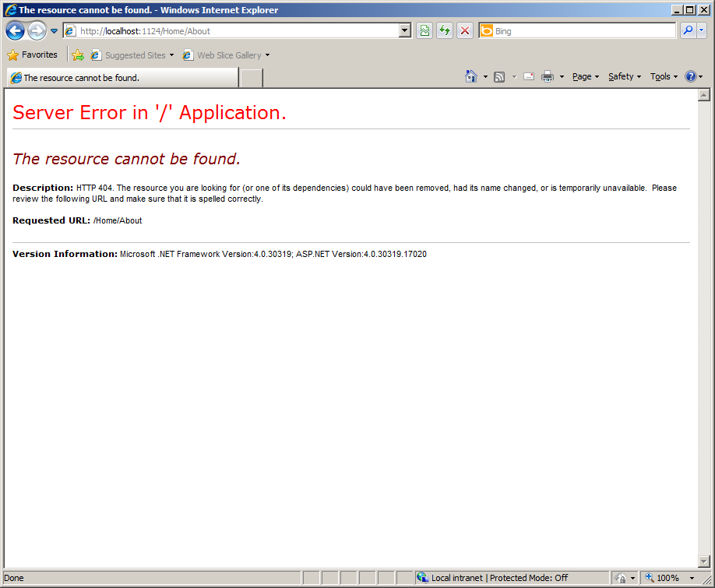This screenshot has width=715, height=588.
Task: Open the Safety menu
Action: (x=625, y=76)
